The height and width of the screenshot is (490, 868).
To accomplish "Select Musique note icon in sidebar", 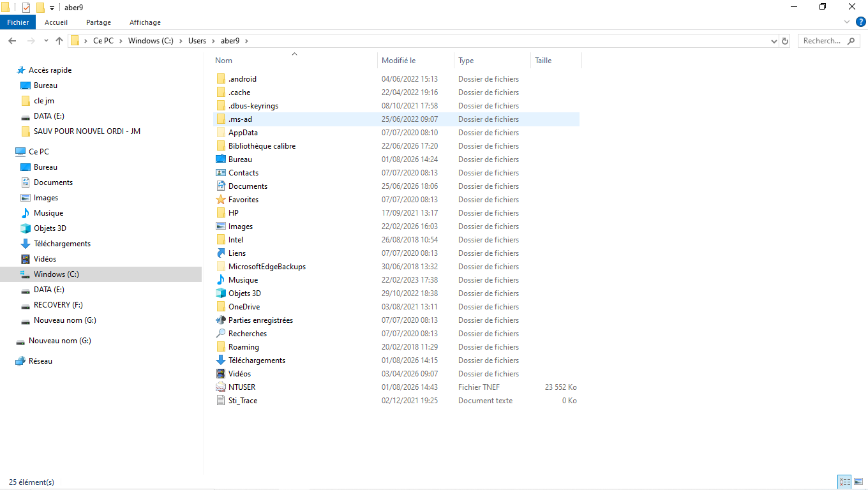I will [x=26, y=213].
